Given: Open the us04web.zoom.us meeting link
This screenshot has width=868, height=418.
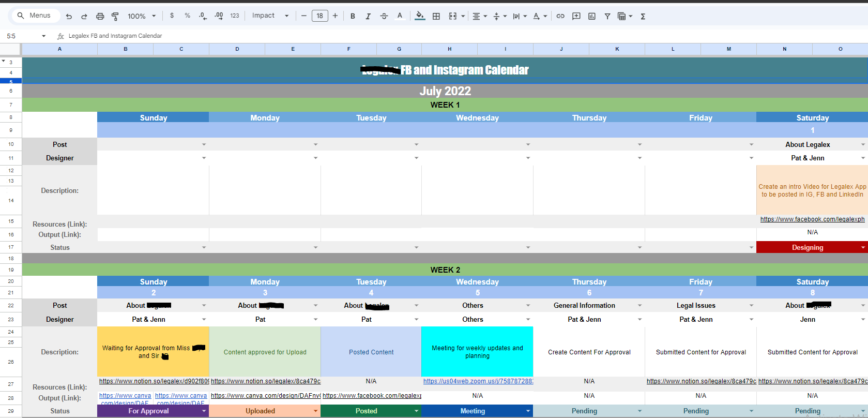Looking at the screenshot, I should pyautogui.click(x=478, y=381).
